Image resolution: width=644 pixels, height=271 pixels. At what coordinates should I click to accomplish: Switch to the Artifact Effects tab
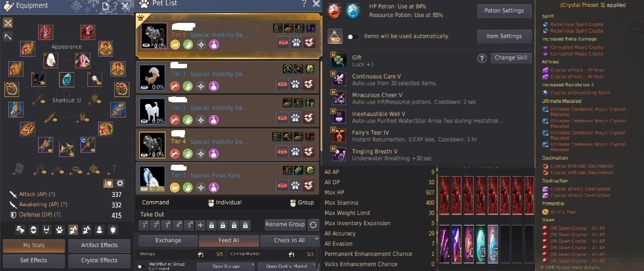tap(99, 246)
